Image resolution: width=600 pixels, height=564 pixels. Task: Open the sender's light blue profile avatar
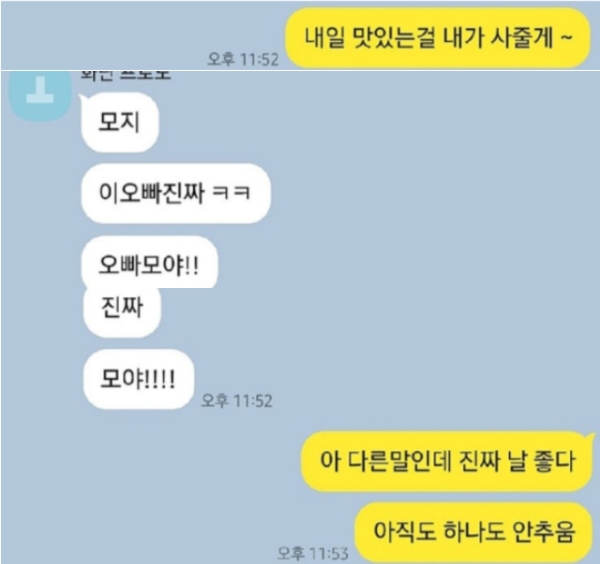[x=40, y=95]
